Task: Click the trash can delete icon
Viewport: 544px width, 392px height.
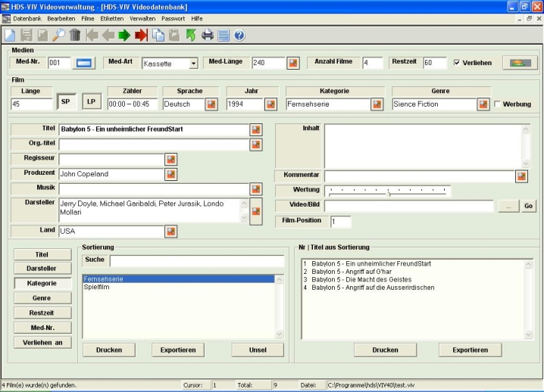Action: (75, 35)
